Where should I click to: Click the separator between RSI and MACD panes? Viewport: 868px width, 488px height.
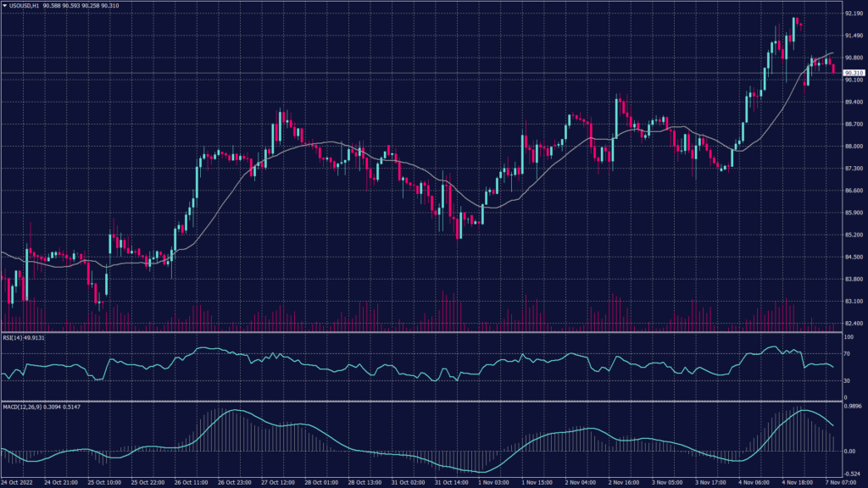pos(424,402)
